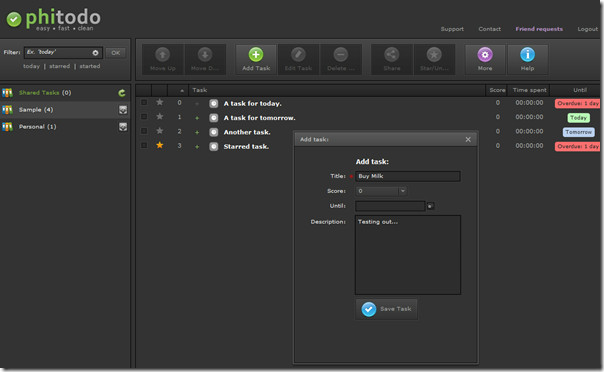
Task: Close the Add task dialog
Action: pyautogui.click(x=468, y=139)
